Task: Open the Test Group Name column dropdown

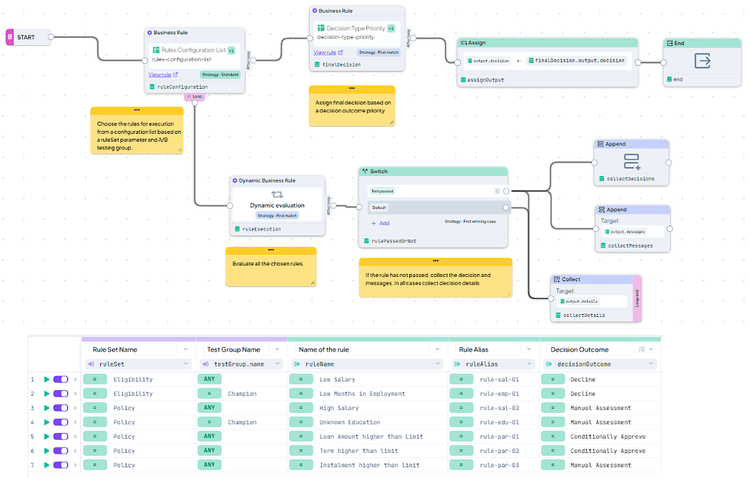Action: click(x=278, y=350)
